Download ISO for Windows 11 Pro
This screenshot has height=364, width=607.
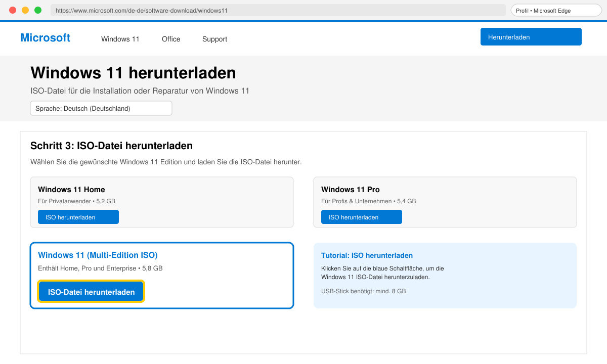[362, 217]
